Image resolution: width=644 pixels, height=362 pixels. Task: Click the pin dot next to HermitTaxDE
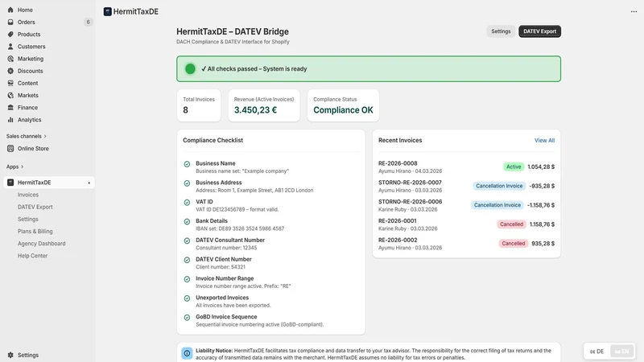click(x=89, y=183)
